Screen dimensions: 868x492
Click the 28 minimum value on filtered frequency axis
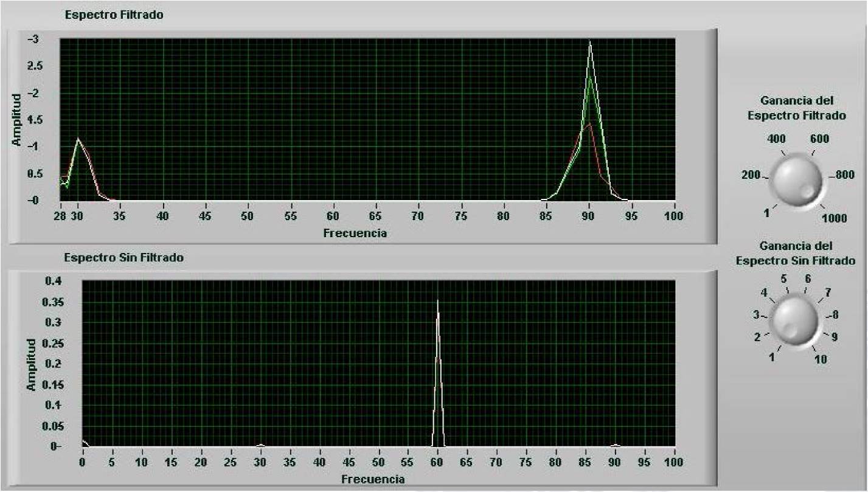pyautogui.click(x=60, y=216)
